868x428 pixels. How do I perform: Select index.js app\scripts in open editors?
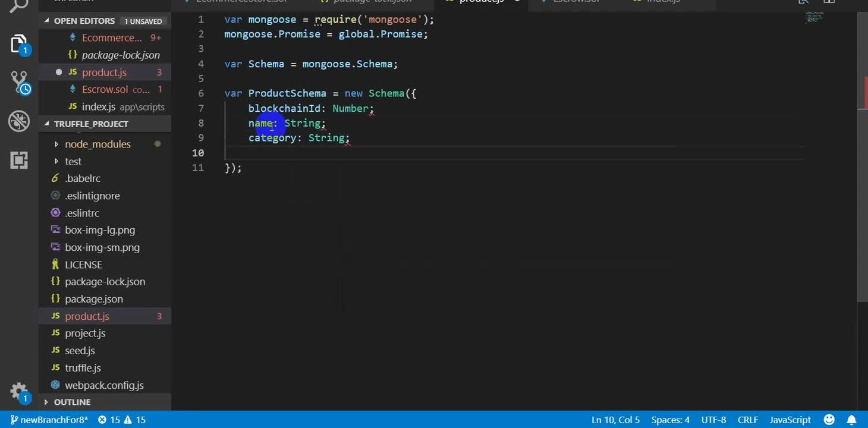tap(123, 106)
